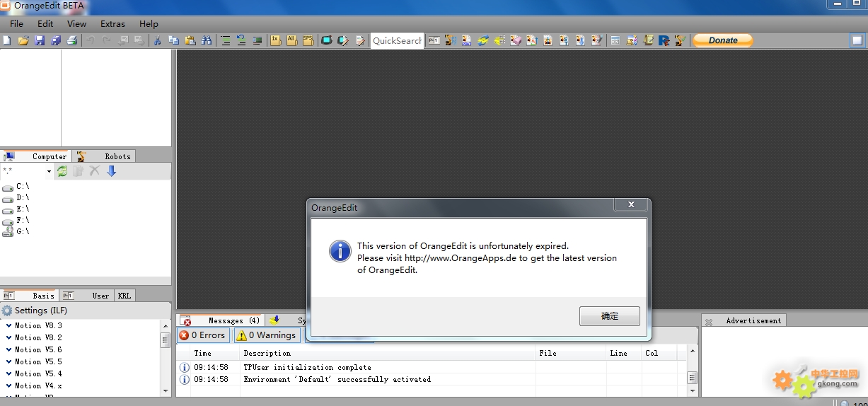Image resolution: width=868 pixels, height=406 pixels.
Task: Click the All folds icon
Action: pos(291,40)
